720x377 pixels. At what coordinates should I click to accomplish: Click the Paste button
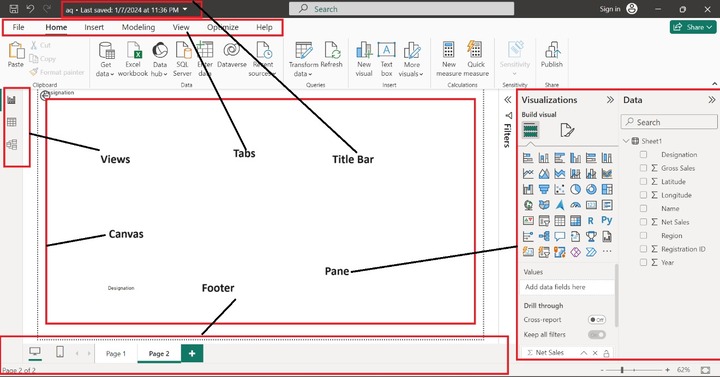tap(16, 55)
